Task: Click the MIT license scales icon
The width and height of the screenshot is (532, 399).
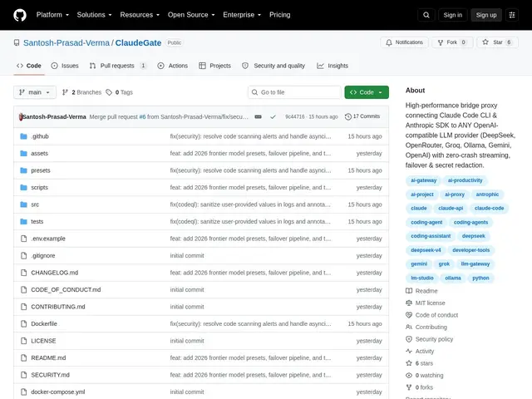Action: click(409, 303)
